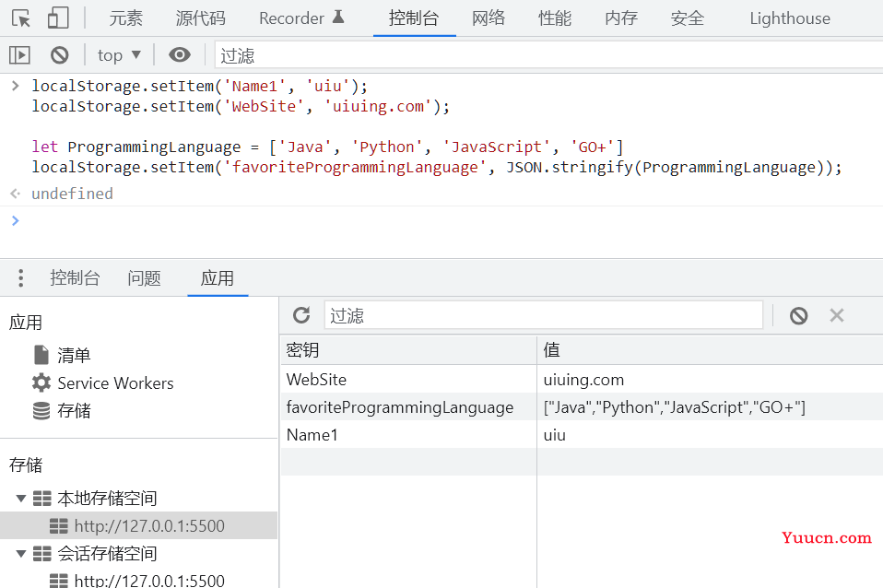Toggle the device toolbar icon
The height and width of the screenshot is (588, 883).
click(x=58, y=18)
